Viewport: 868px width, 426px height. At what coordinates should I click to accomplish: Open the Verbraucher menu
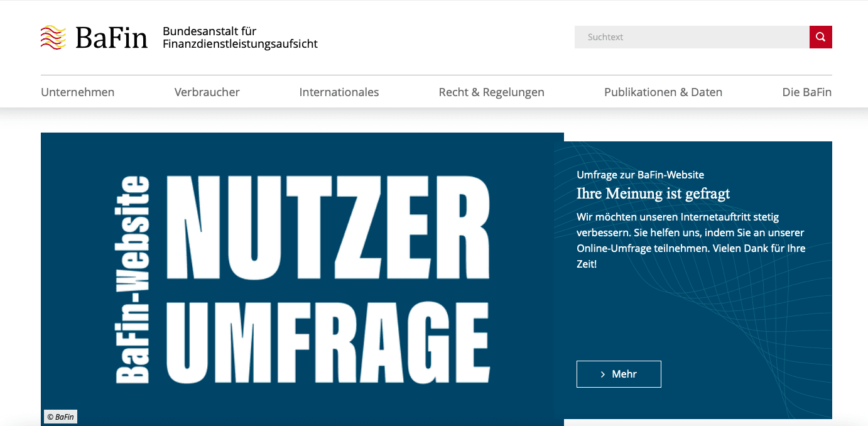pos(207,92)
